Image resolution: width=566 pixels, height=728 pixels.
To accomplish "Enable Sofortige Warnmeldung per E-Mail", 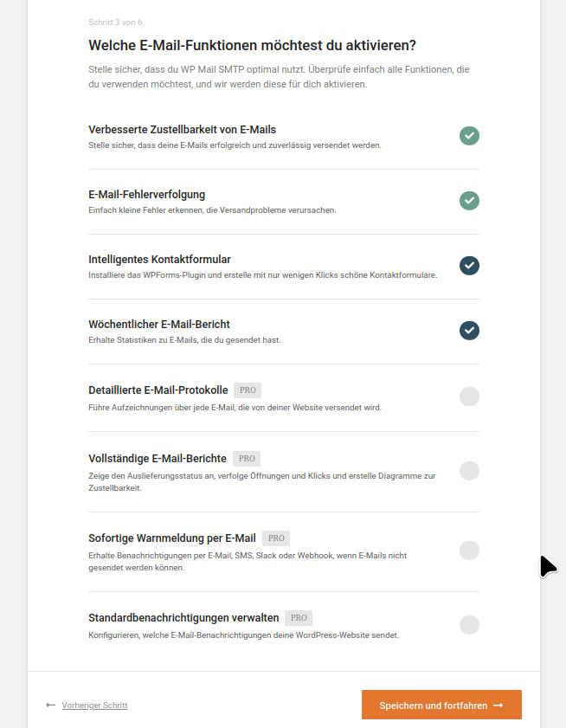I will 469,551.
